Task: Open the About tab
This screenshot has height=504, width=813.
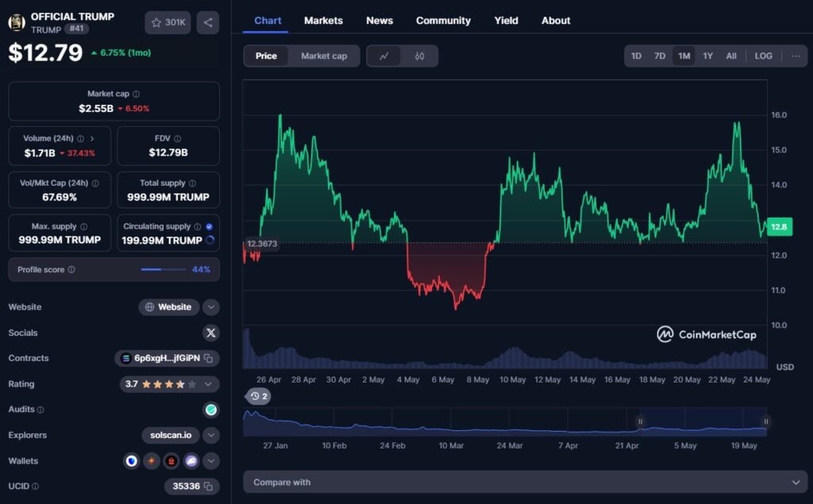Action: pos(556,21)
